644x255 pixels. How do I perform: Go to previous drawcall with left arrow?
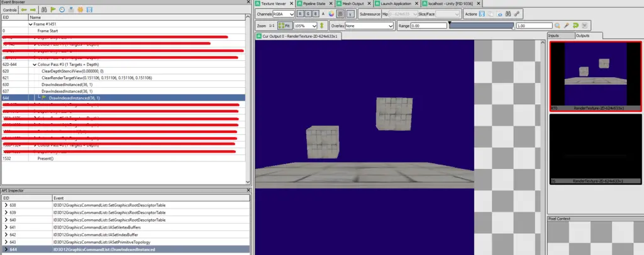24,10
